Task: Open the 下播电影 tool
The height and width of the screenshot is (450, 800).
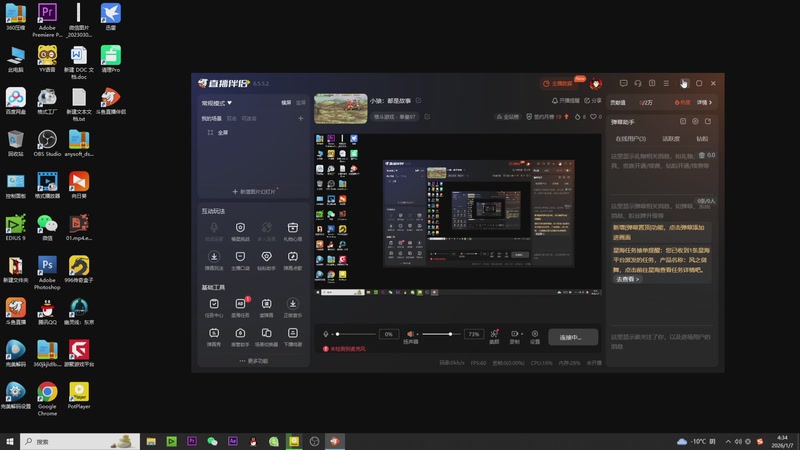Action: [x=292, y=337]
